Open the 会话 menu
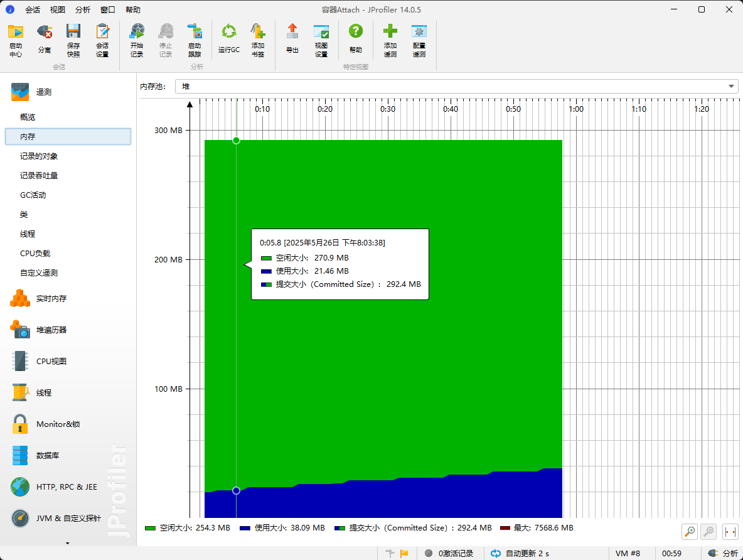This screenshot has width=743, height=560. pos(33,9)
